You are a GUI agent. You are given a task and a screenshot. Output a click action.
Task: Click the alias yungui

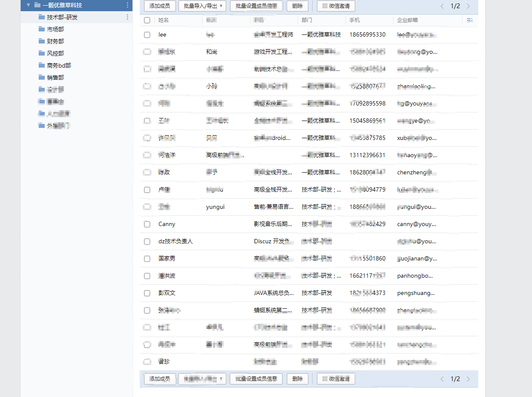click(215, 207)
